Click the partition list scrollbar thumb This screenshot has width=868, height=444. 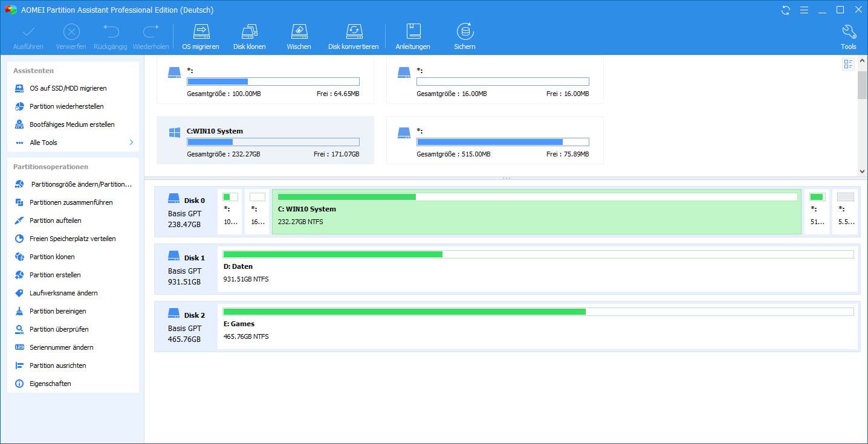(x=863, y=85)
